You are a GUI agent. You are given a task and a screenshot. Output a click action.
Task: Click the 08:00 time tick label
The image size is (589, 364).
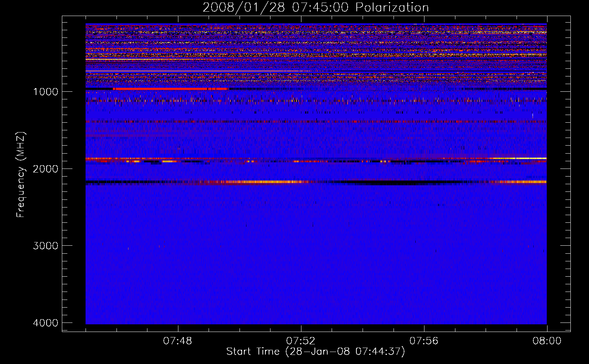tap(547, 341)
